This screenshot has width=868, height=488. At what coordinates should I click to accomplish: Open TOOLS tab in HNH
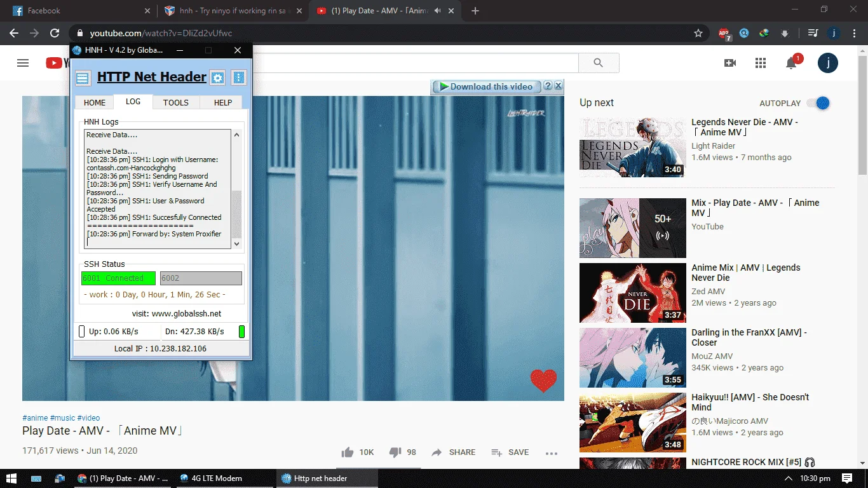click(176, 102)
